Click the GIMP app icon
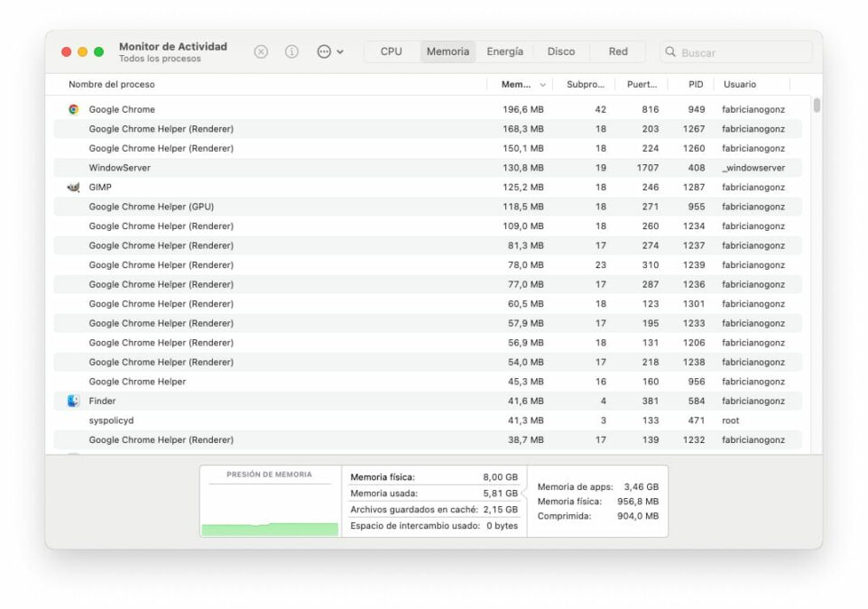The image size is (868, 609). [x=74, y=187]
